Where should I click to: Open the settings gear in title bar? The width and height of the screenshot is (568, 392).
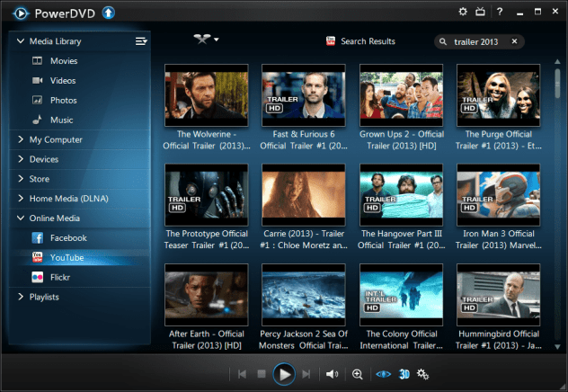point(463,12)
